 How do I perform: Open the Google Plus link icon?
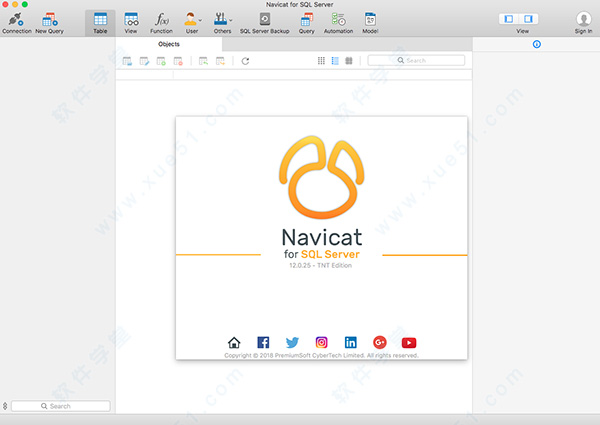click(x=380, y=342)
